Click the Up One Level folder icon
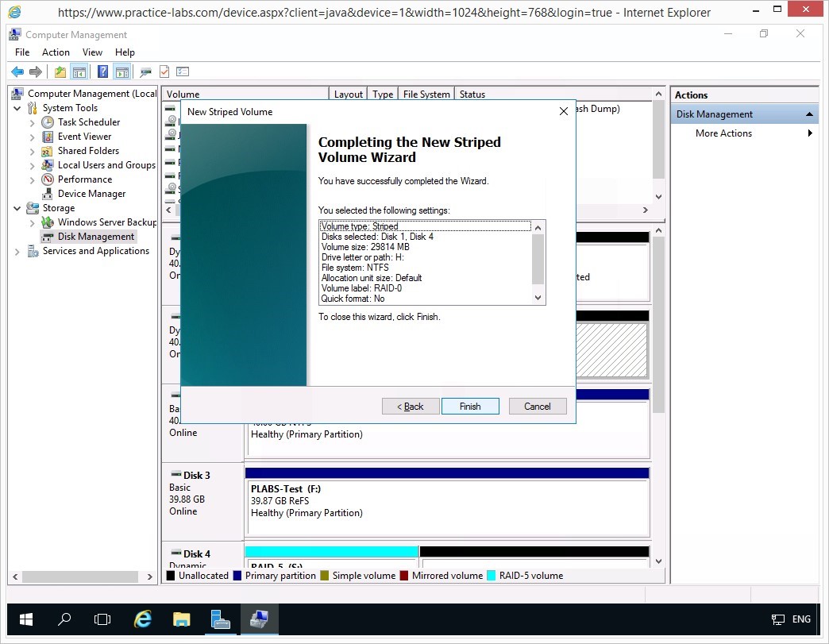Viewport: 829px width, 644px height. (60, 72)
